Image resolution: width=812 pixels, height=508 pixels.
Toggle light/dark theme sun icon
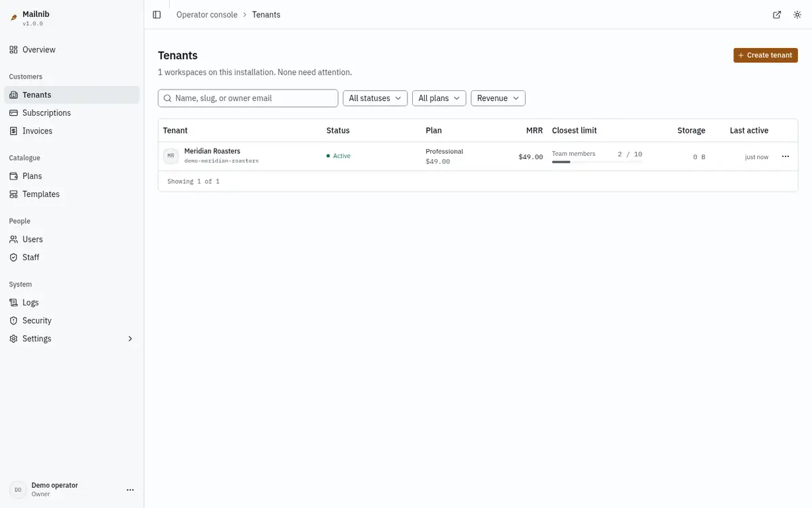click(x=797, y=15)
